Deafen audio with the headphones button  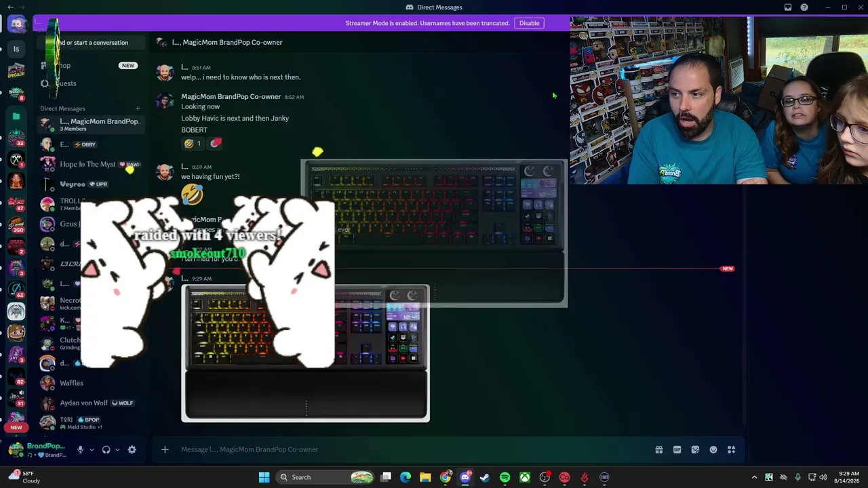(106, 449)
